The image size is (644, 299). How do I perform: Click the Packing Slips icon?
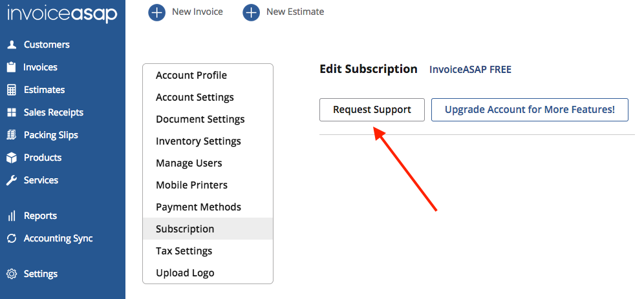tap(11, 135)
